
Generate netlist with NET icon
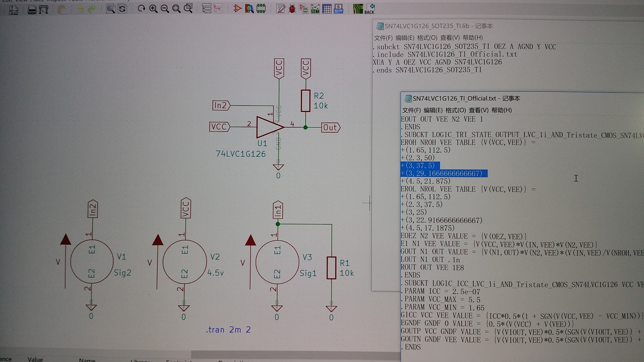(x=315, y=9)
